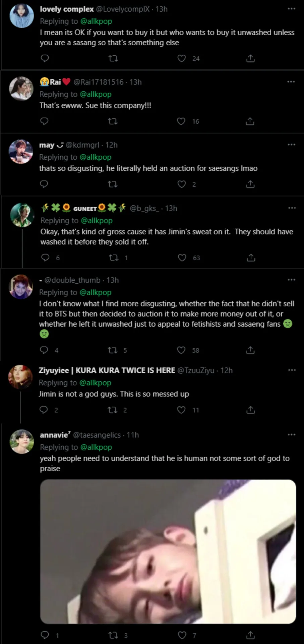Image resolution: width=304 pixels, height=644 pixels.
Task: Reply to lovely complex's tweet
Action: coord(45,59)
